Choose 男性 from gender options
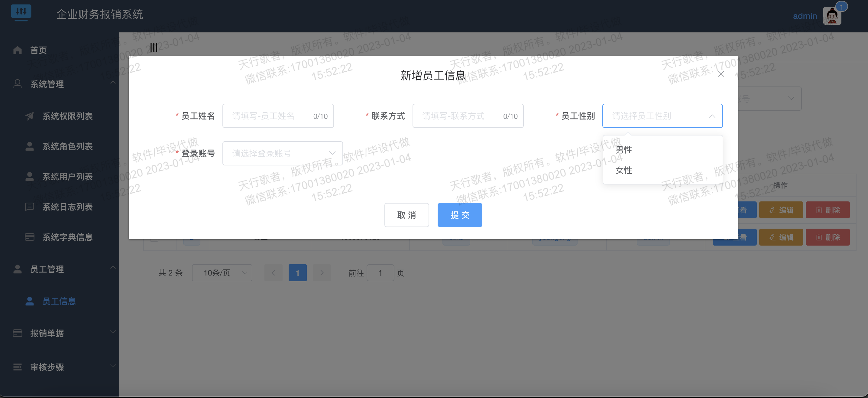The image size is (868, 398). coord(662,150)
